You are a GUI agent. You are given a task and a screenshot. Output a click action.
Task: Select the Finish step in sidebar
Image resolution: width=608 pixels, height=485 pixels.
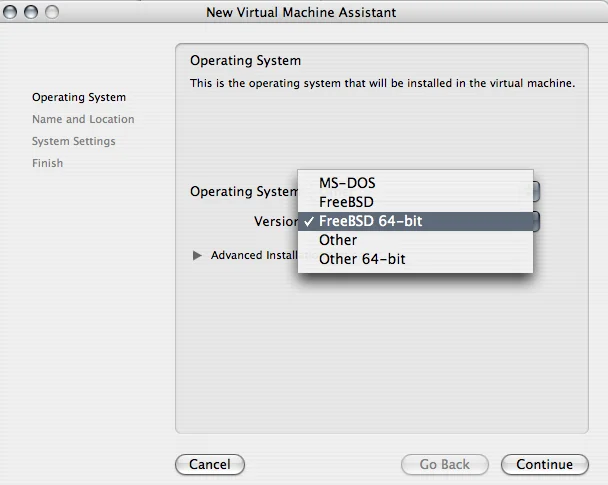[x=47, y=163]
